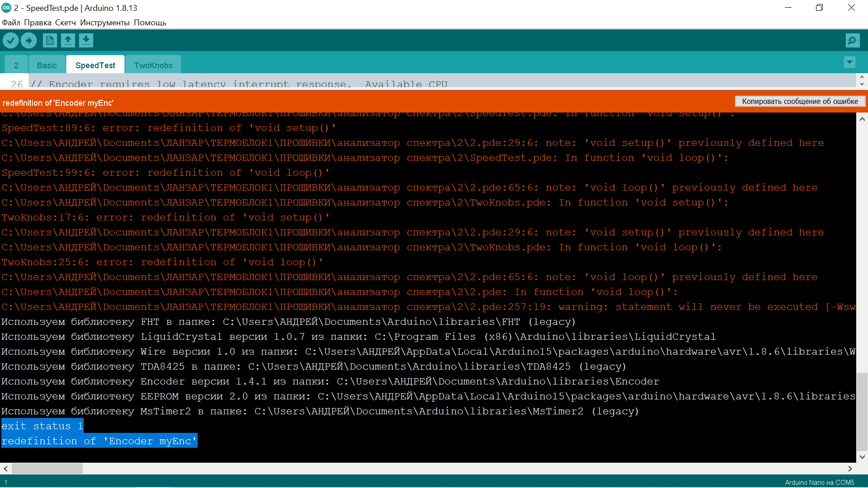Create a new sketch with New icon
Image resolution: width=868 pixels, height=488 pixels.
[50, 41]
